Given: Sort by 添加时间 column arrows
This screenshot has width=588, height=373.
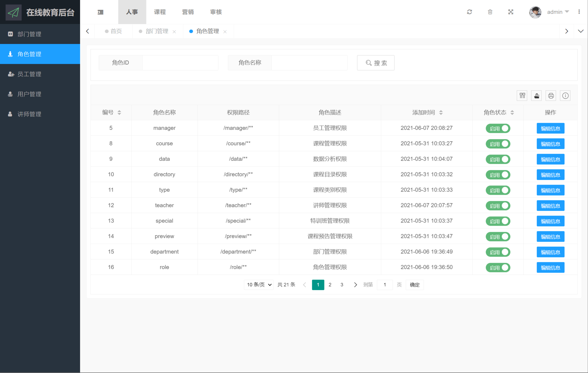Looking at the screenshot, I should click(441, 113).
